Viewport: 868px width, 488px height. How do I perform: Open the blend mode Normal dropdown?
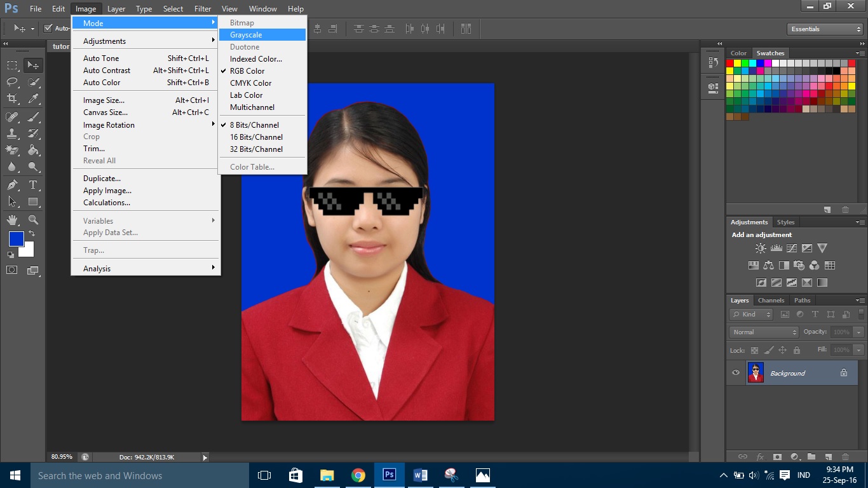[764, 332]
